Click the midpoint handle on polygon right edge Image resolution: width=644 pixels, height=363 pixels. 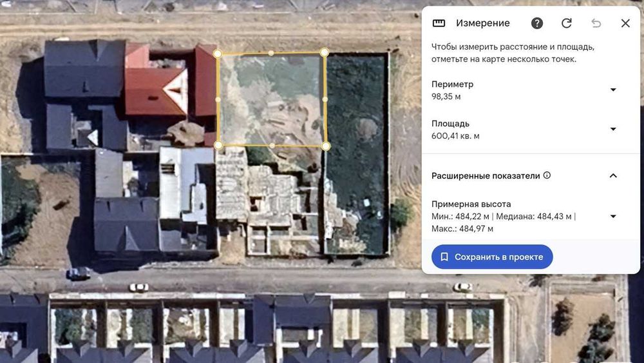click(x=325, y=99)
